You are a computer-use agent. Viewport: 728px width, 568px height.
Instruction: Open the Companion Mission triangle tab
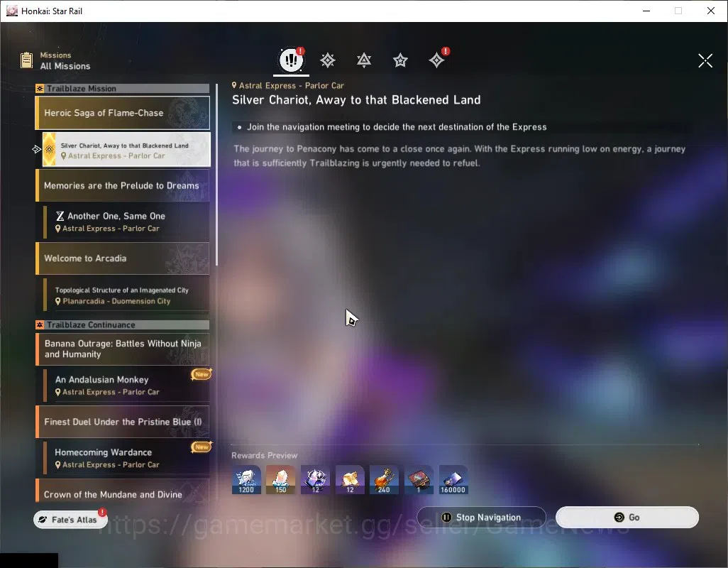[364, 60]
